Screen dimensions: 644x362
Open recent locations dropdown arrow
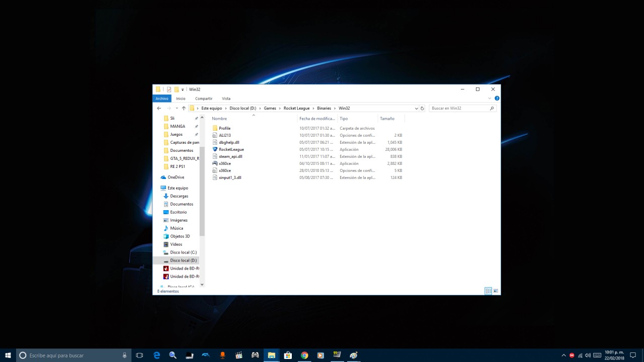[177, 108]
